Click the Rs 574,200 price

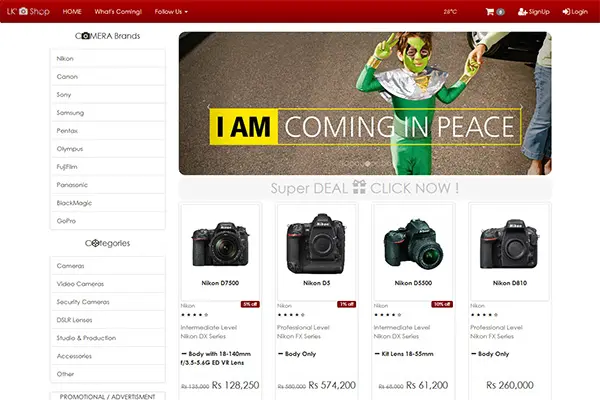(x=332, y=385)
